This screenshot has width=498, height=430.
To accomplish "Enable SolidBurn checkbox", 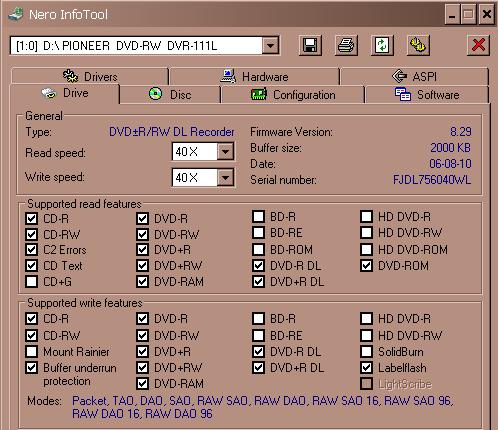I will coord(366,351).
